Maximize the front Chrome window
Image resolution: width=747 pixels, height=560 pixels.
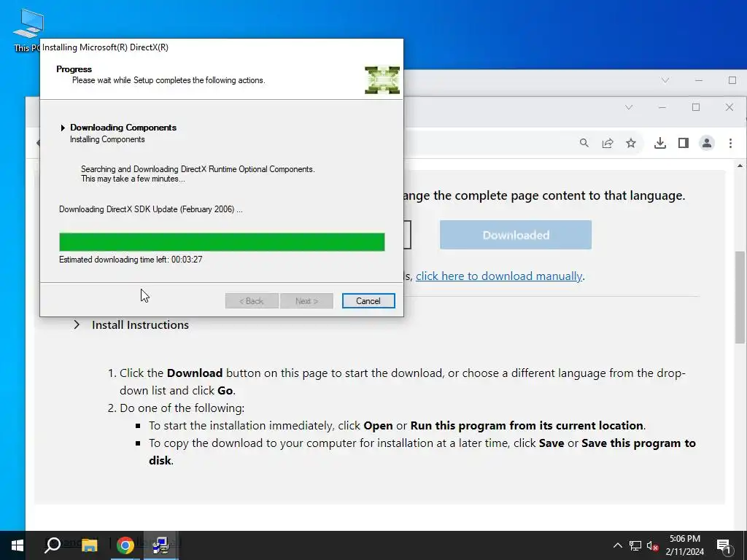pos(696,108)
